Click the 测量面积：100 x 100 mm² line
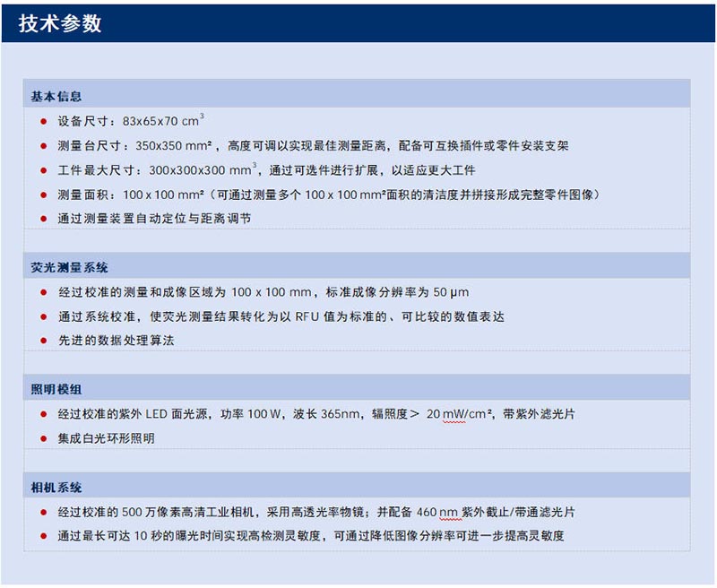Viewport: 717px width, 588px height. 329,195
